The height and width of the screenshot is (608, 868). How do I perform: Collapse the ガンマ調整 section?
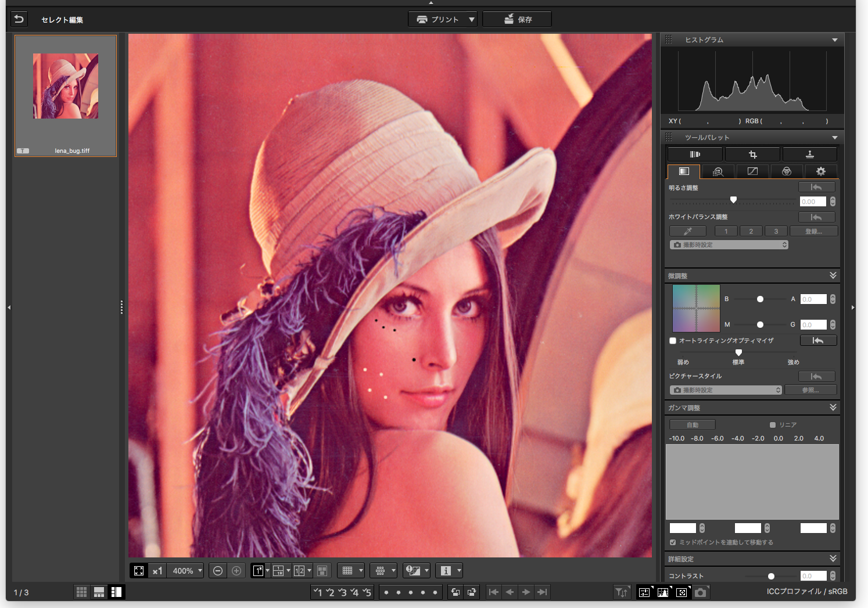click(x=833, y=407)
